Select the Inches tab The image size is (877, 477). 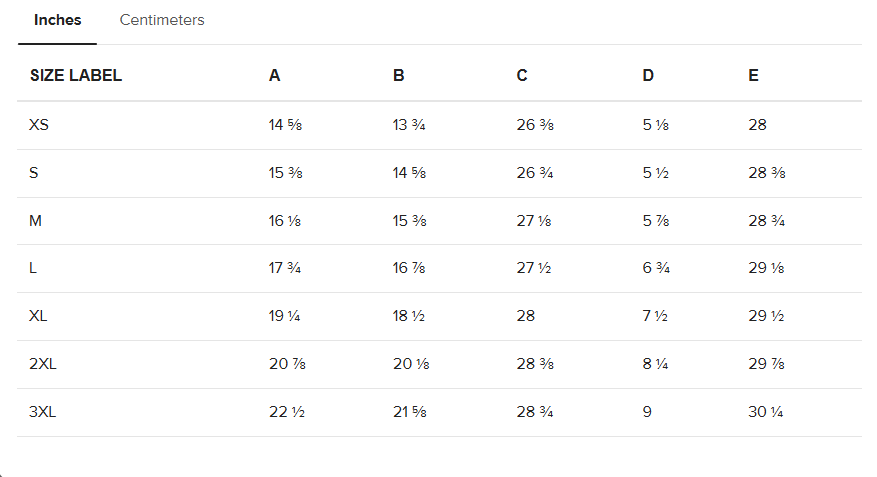tap(58, 20)
